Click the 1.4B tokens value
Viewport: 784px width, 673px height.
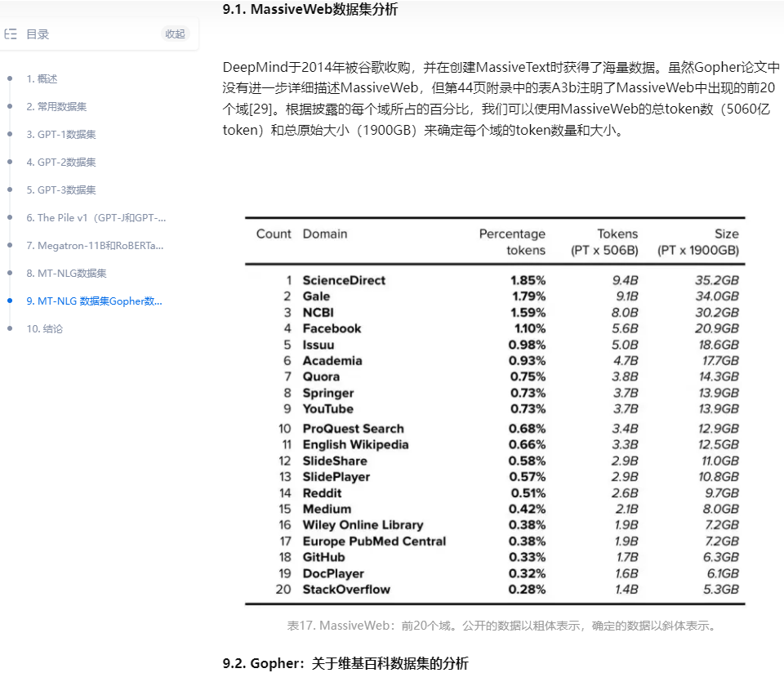(626, 589)
